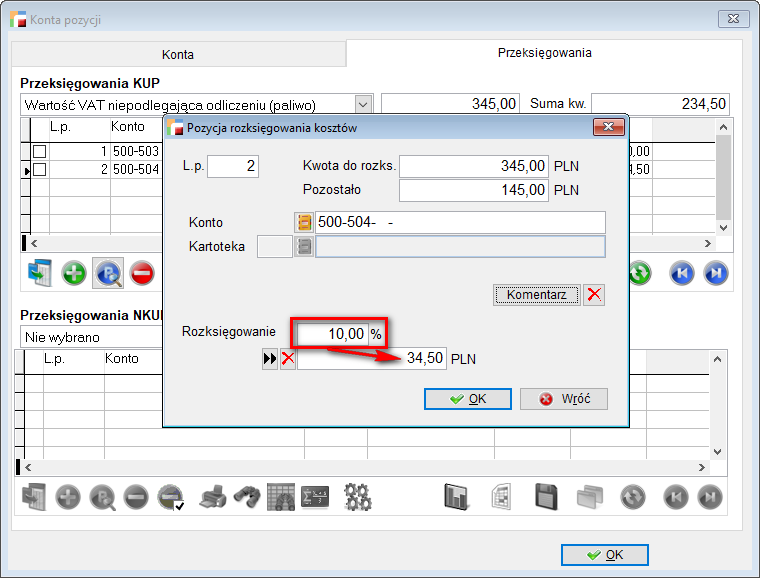760x578 pixels.
Task: Click the magnifier edit-position icon in KUP toolbar
Action: click(107, 273)
